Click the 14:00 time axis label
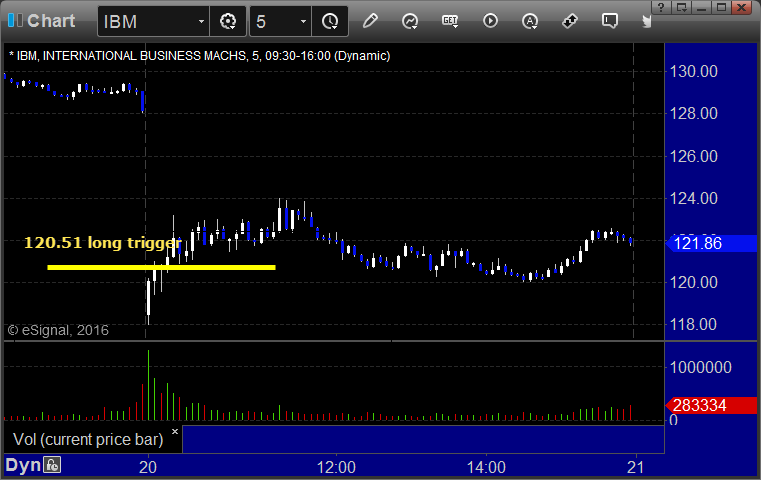Viewport: 761px width, 480px height. 486,467
